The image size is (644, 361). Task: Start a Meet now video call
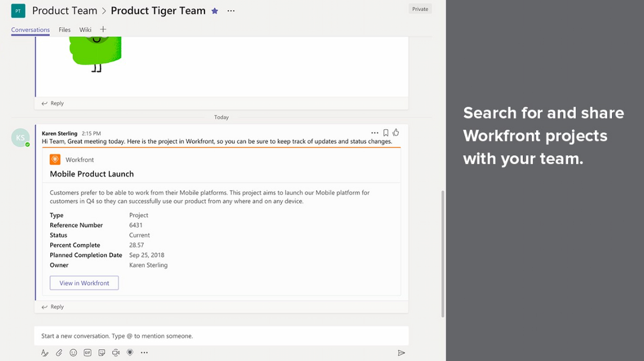click(116, 353)
